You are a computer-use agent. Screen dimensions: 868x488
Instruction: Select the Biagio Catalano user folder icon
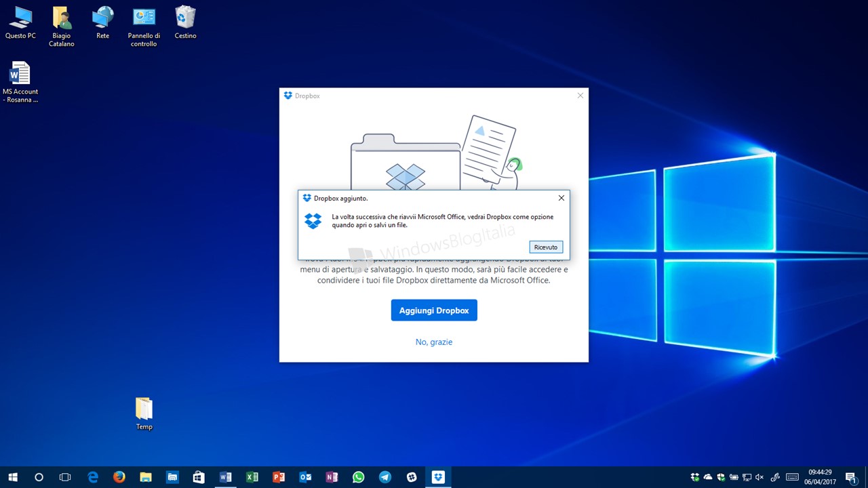tap(62, 27)
